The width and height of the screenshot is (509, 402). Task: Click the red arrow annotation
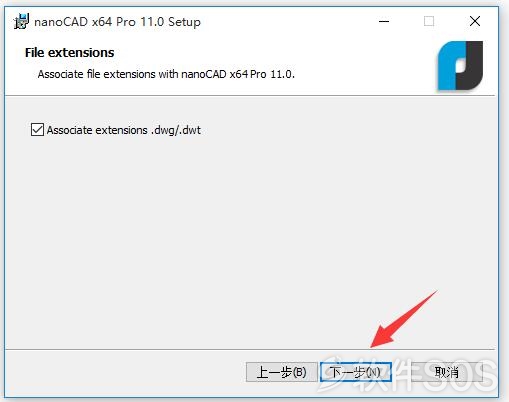403,319
